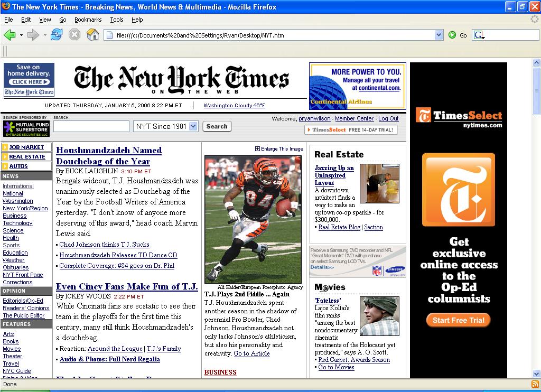
Task: Click the Real Estate thumbnail photo
Action: pyautogui.click(x=379, y=183)
